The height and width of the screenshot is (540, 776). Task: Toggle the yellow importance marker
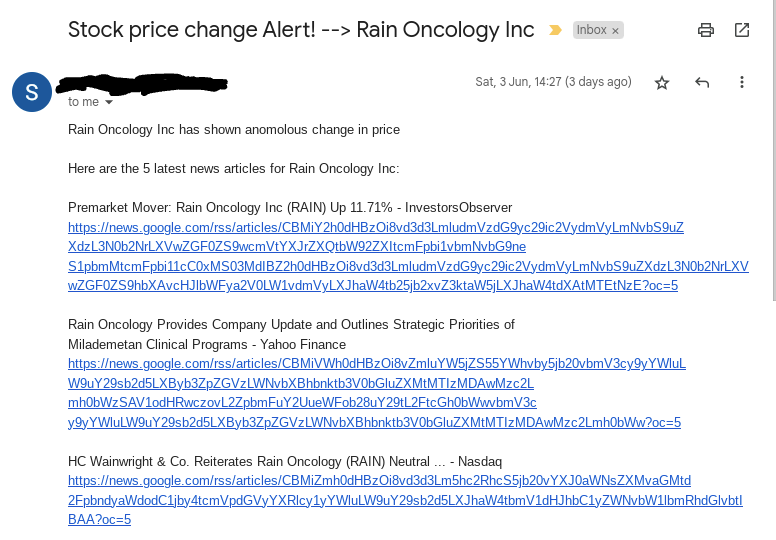(555, 30)
